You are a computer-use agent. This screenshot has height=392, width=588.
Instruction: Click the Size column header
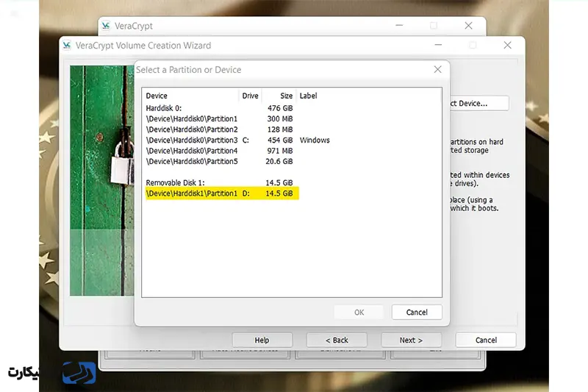tap(279, 96)
